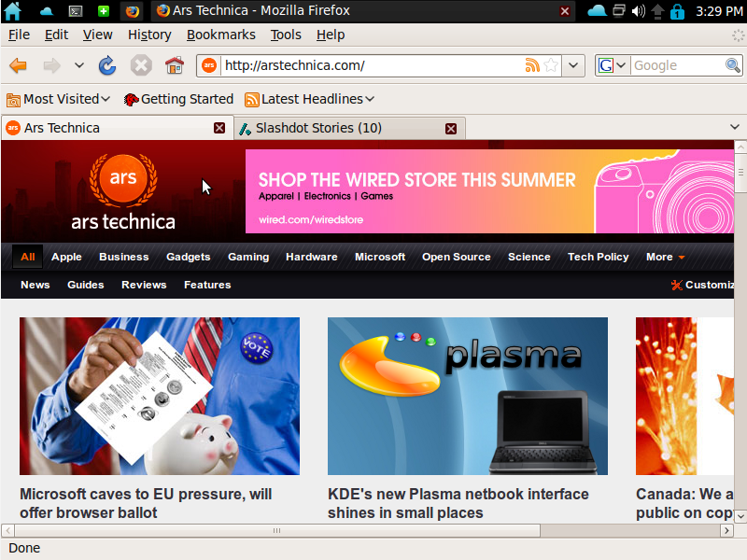Open the Microsoft EU browser ballot headline
The image size is (747, 560).
click(x=146, y=503)
